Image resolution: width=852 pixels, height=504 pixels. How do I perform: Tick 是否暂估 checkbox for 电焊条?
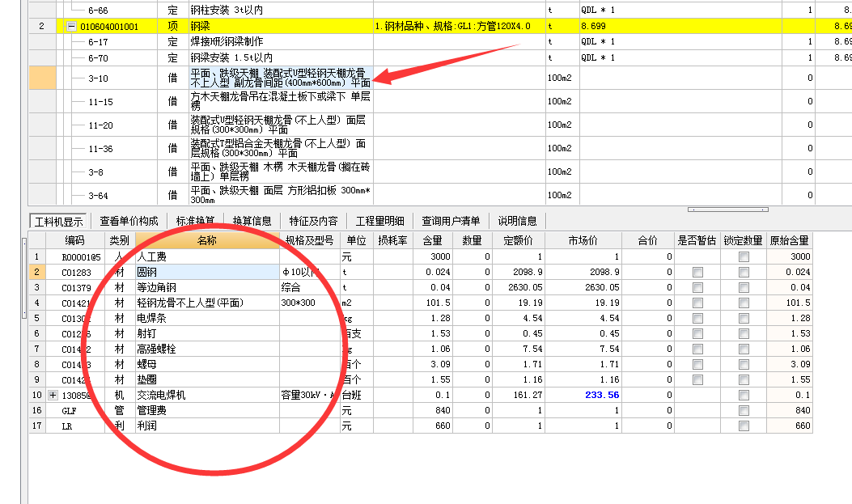[x=697, y=318]
